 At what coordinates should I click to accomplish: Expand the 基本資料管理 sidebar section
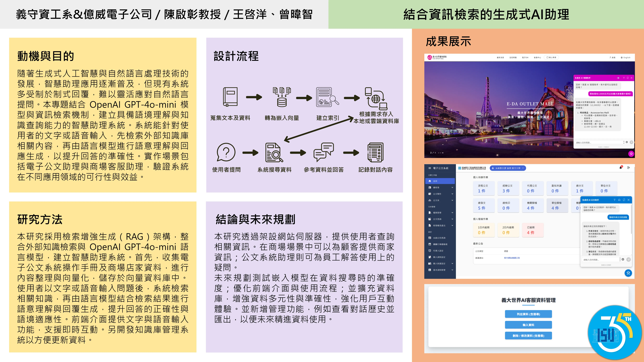coord(440,270)
